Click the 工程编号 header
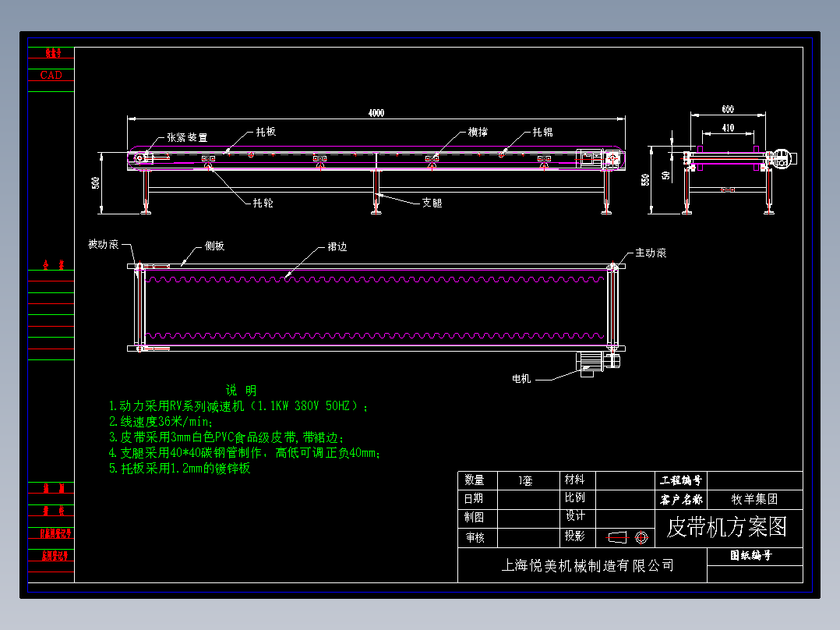840x630 pixels. coord(680,480)
